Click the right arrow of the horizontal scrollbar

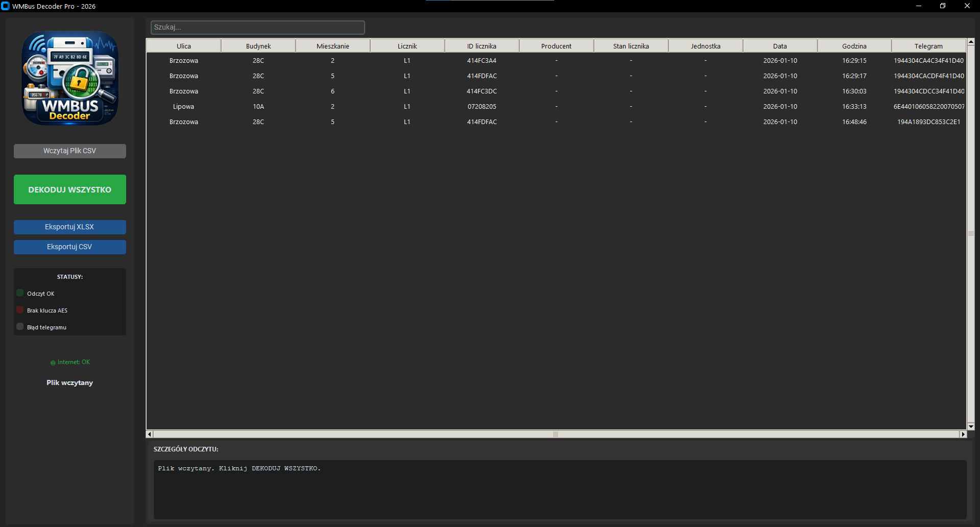964,434
